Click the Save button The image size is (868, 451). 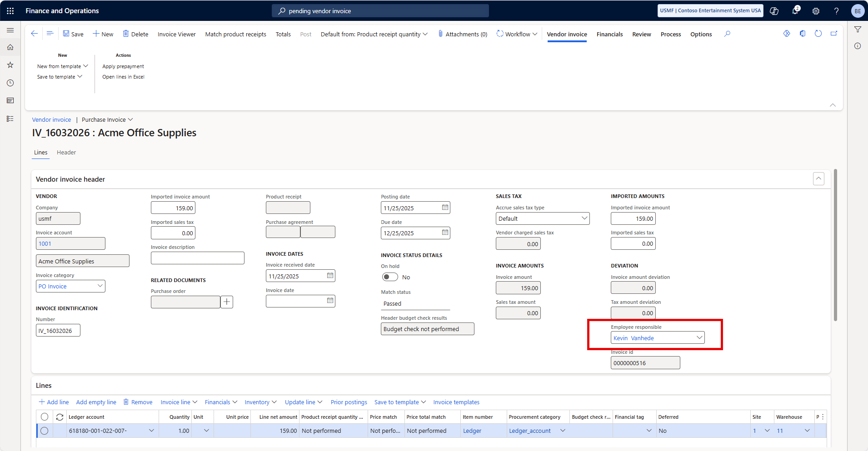73,34
